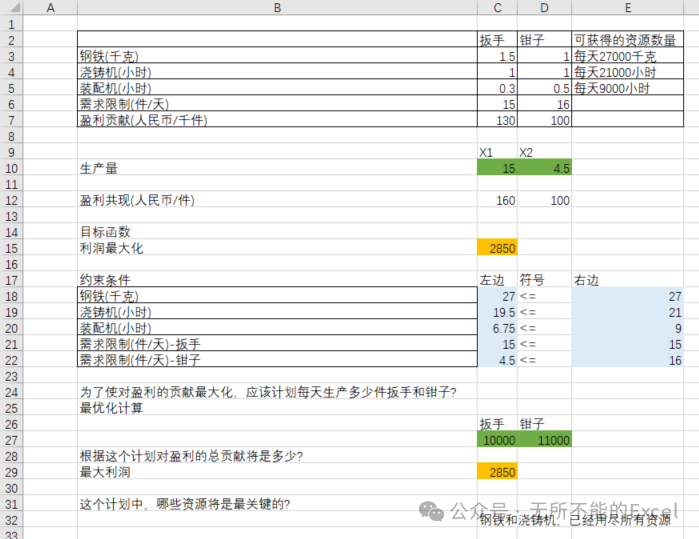Click the question text in row 24

tap(268, 392)
